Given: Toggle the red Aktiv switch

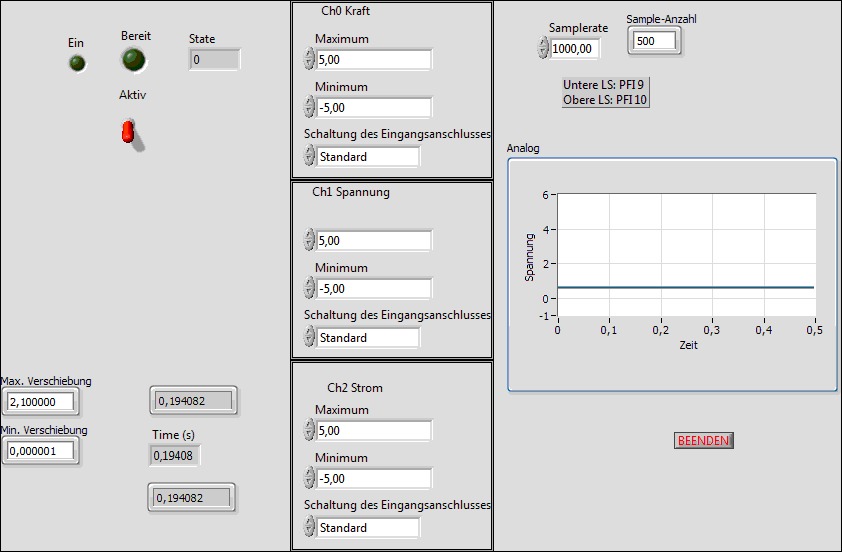Looking at the screenshot, I should tap(129, 133).
